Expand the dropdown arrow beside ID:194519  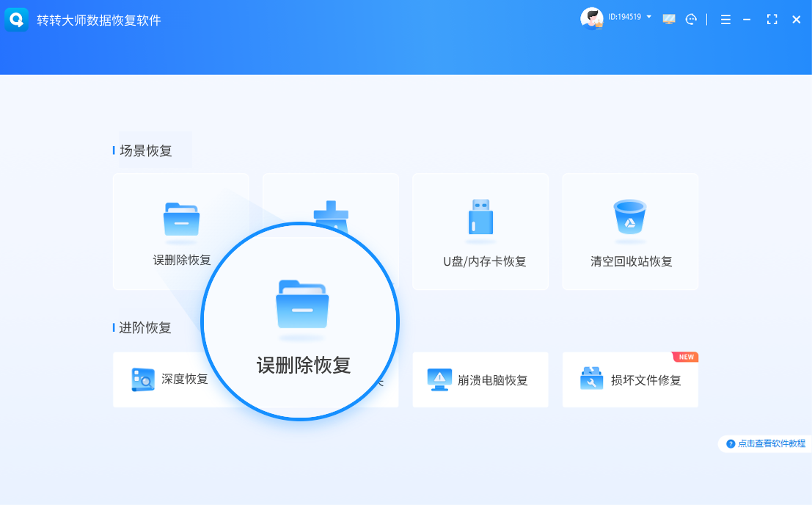click(x=649, y=16)
